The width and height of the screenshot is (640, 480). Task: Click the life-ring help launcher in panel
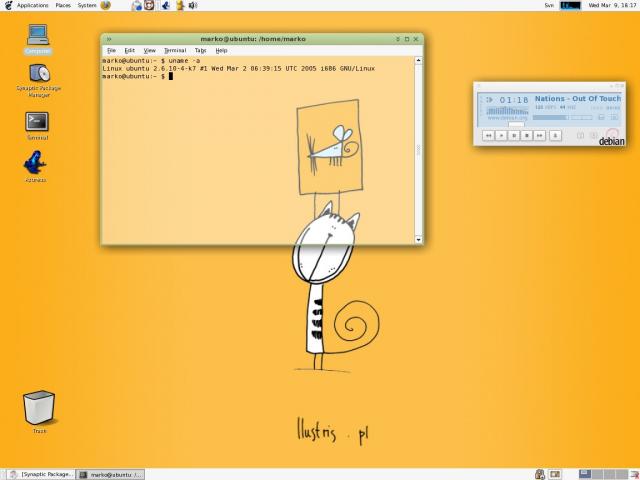coord(149,5)
